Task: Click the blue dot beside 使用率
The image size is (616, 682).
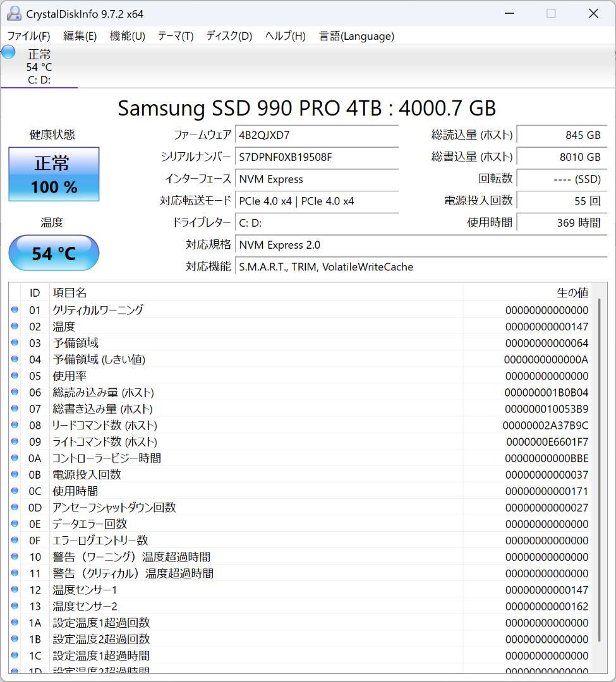Action: tap(15, 376)
